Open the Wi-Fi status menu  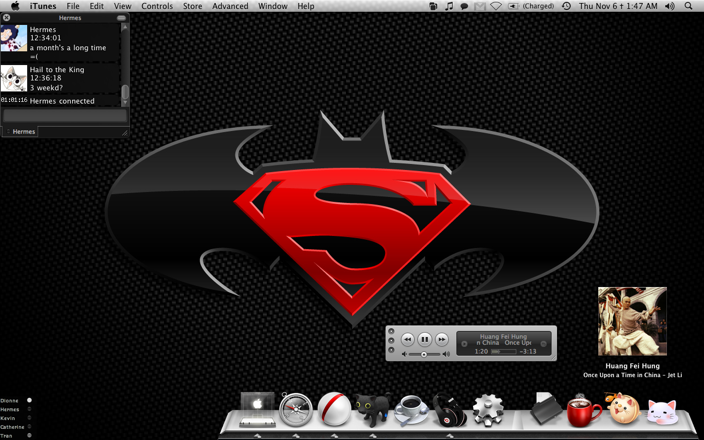coord(496,6)
